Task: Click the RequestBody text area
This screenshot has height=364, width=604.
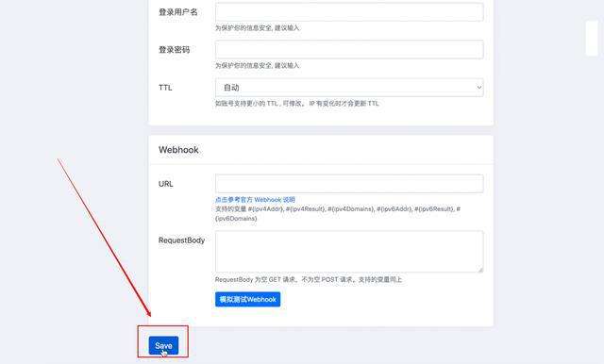Action: 349,252
